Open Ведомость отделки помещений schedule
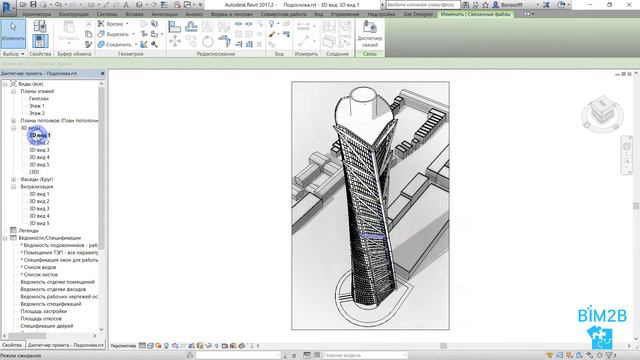The width and height of the screenshot is (640, 360). tap(58, 282)
